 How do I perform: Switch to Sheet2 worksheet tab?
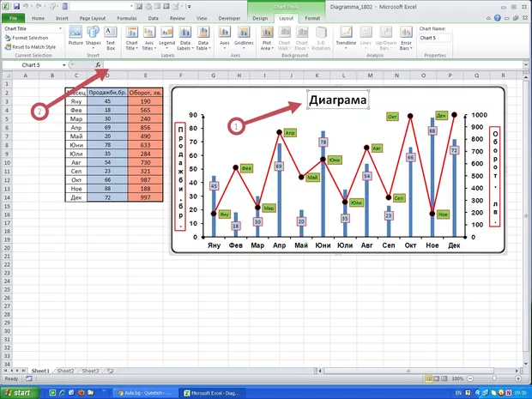tap(66, 371)
